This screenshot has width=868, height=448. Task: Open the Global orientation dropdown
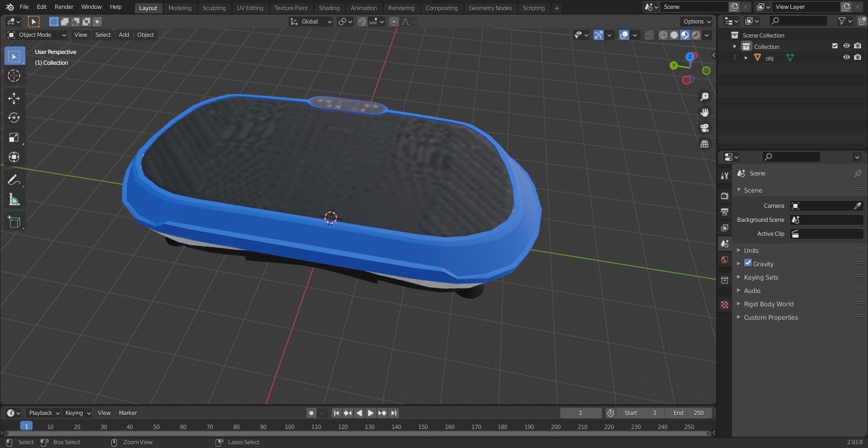click(x=311, y=22)
